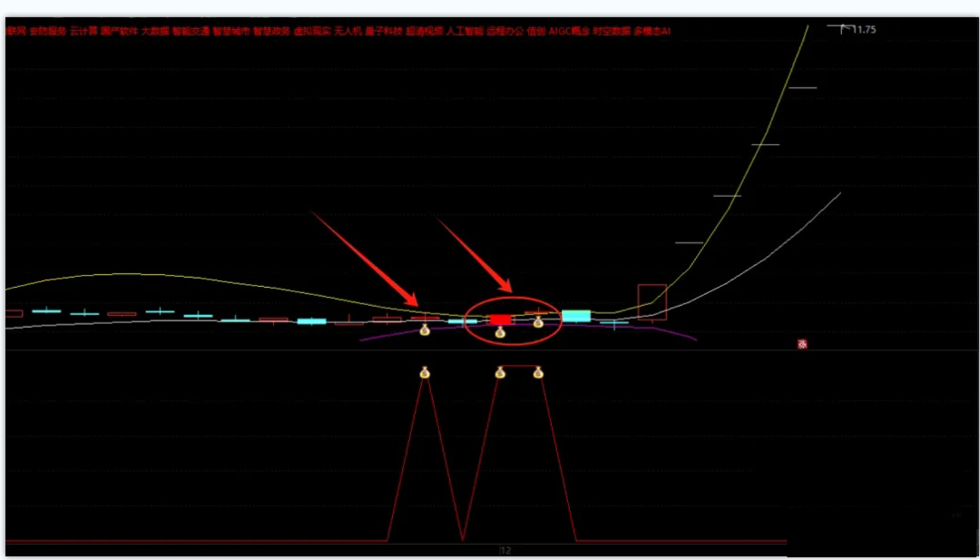Select the 人工智能 concept tag
The height and width of the screenshot is (560, 980).
coord(465,31)
